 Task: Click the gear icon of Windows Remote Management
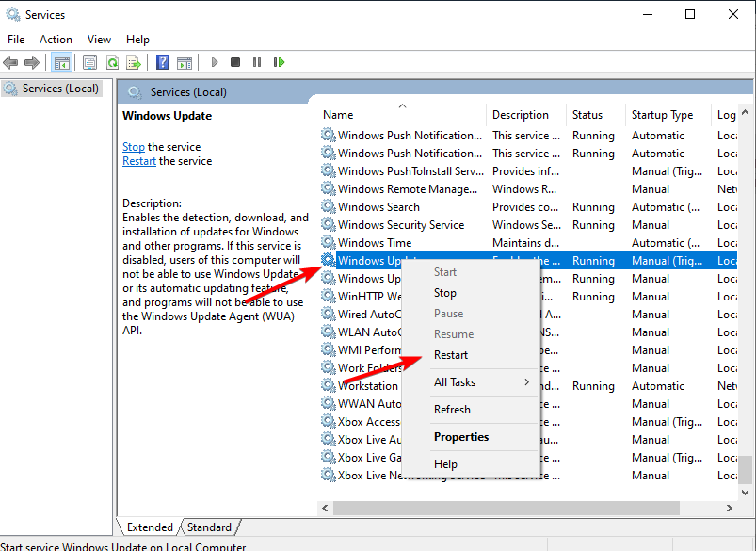pos(329,188)
